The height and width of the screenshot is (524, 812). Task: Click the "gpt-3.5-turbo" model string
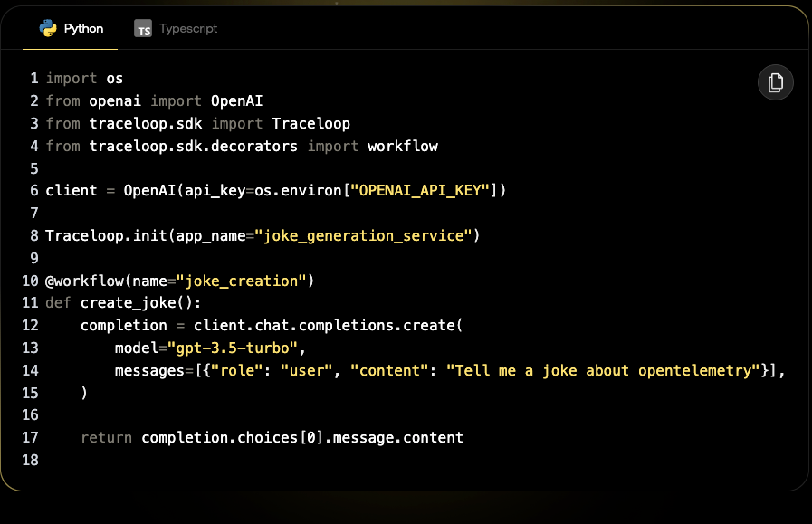click(x=233, y=348)
